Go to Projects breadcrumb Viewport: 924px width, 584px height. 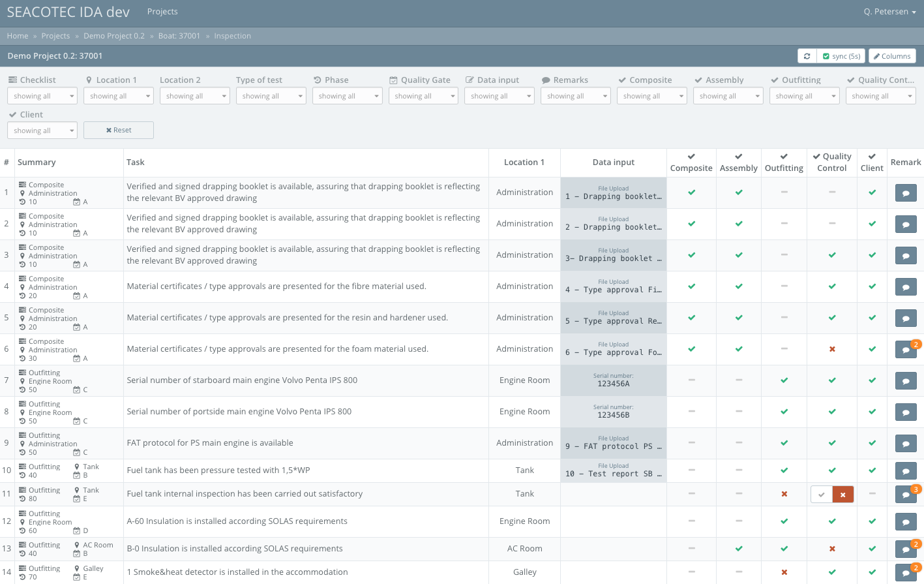[x=55, y=36]
